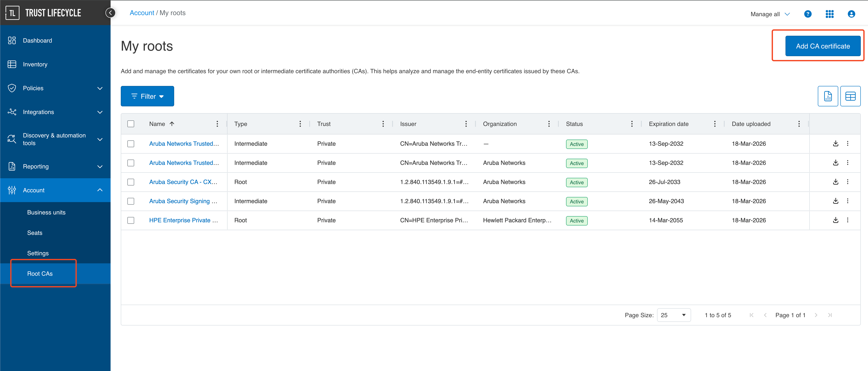This screenshot has height=371, width=868.
Task: Change the Page Size dropdown
Action: 674,315
